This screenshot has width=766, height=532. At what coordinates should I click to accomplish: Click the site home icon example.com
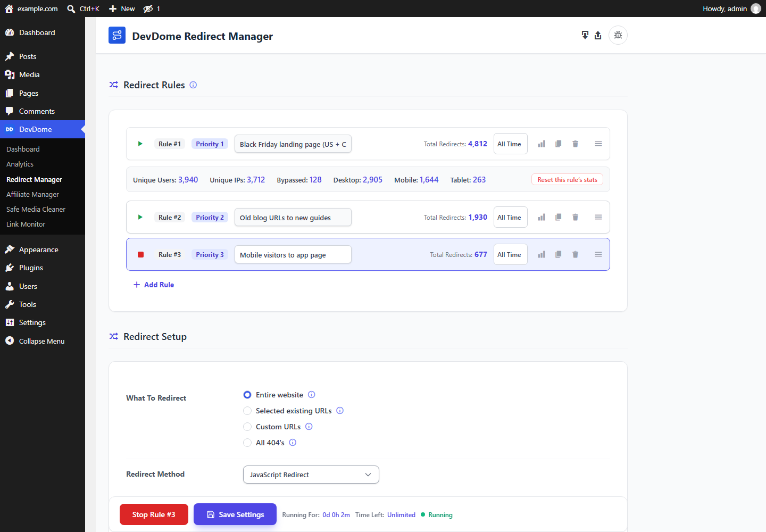[x=9, y=9]
